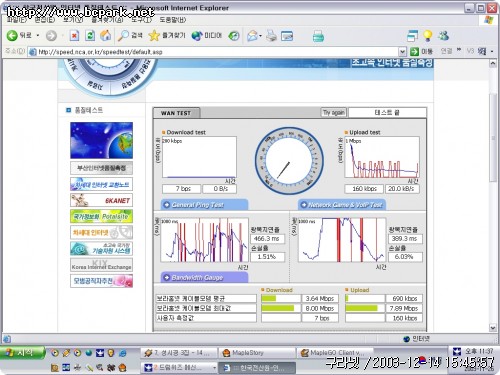Click the 466.3 ms ping delay value

tap(267, 239)
